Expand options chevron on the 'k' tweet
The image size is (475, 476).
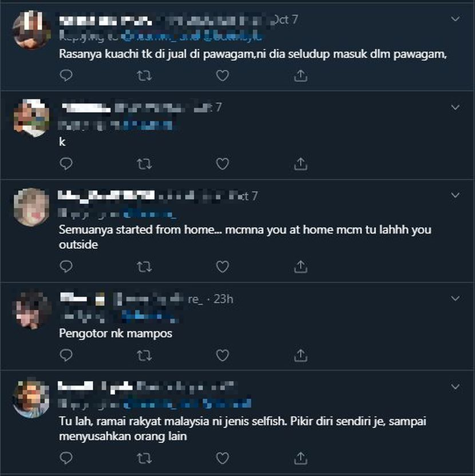[455, 108]
